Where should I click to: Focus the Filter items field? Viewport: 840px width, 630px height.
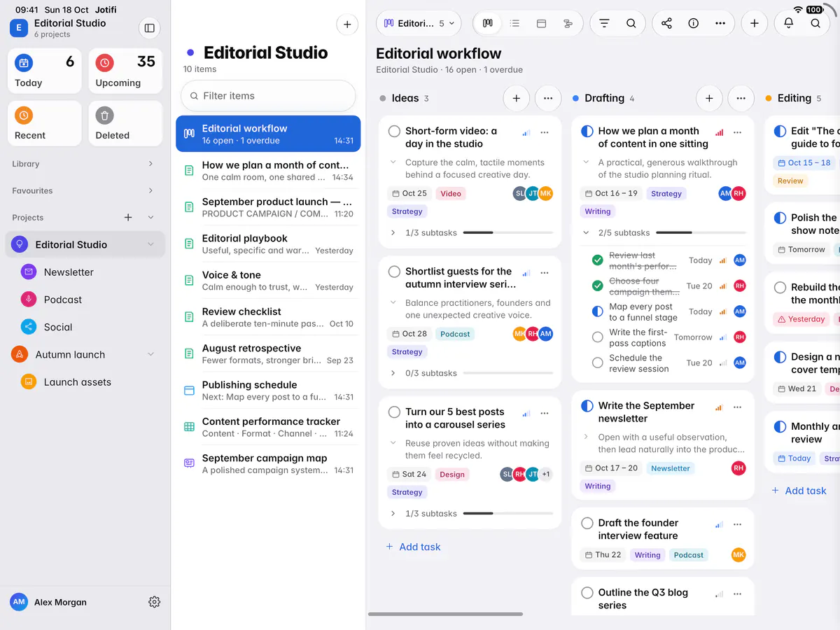(x=268, y=96)
